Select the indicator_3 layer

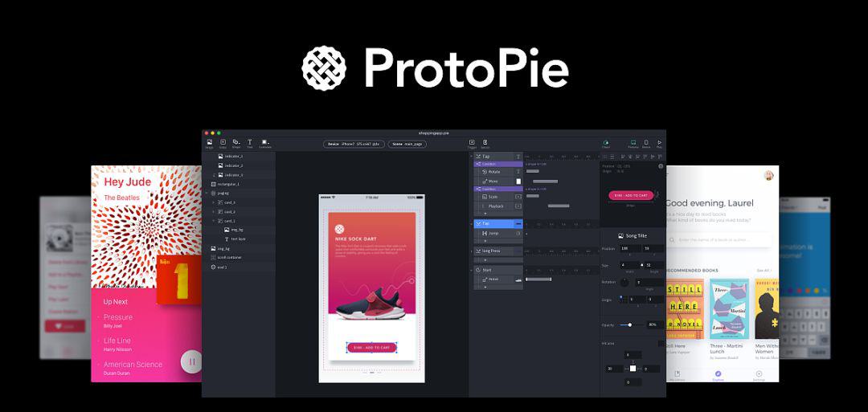pyautogui.click(x=239, y=175)
